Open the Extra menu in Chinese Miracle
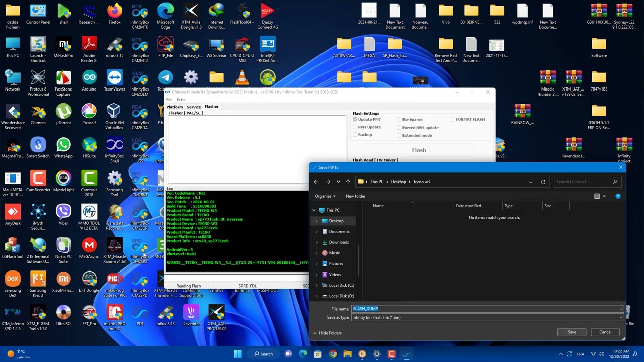This screenshot has width=644, height=362. [181, 100]
